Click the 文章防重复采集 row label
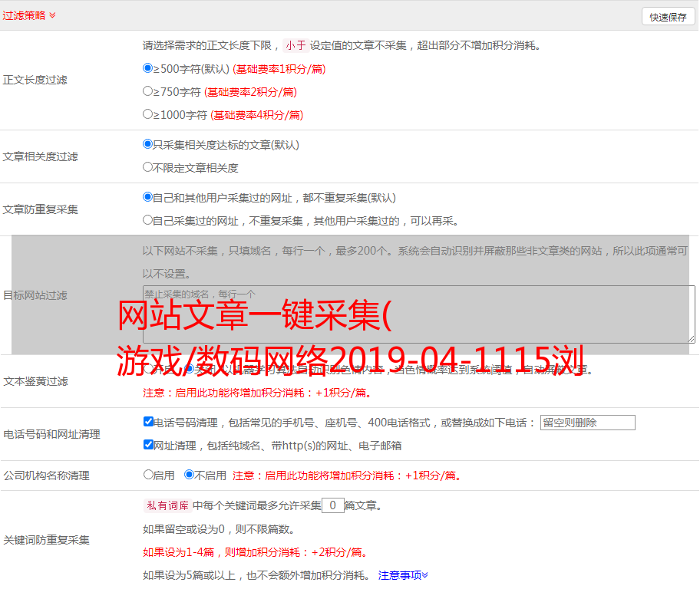This screenshot has height=589, width=700. click(x=40, y=209)
